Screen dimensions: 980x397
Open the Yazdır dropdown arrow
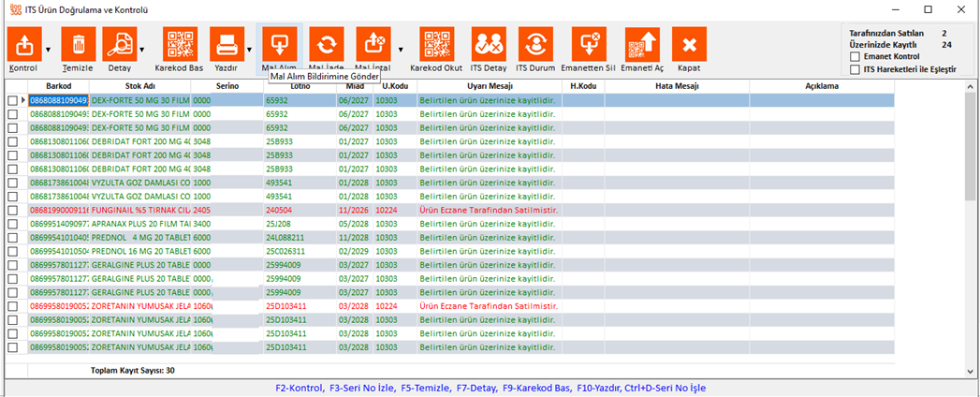tap(247, 48)
